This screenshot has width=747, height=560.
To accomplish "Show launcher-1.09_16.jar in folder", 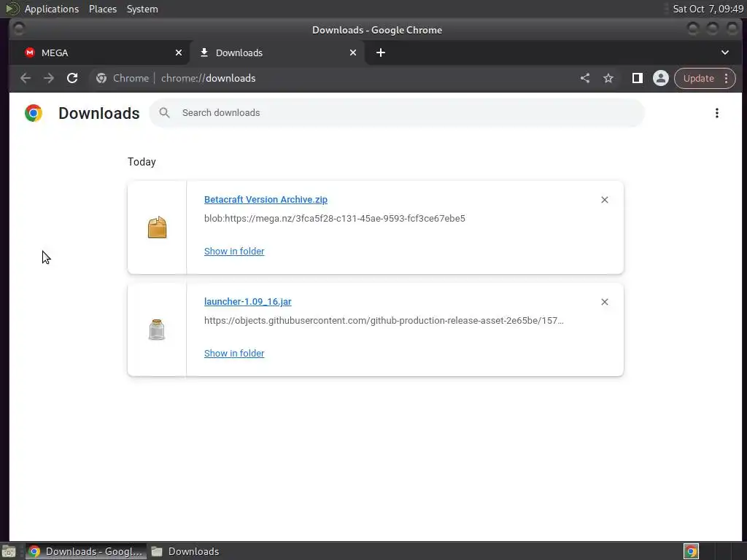I will pos(234,354).
